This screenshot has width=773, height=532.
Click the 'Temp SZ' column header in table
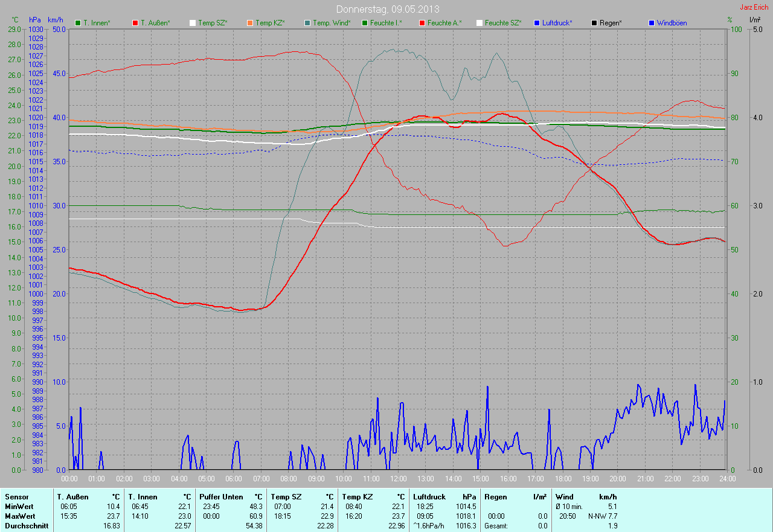pos(286,497)
